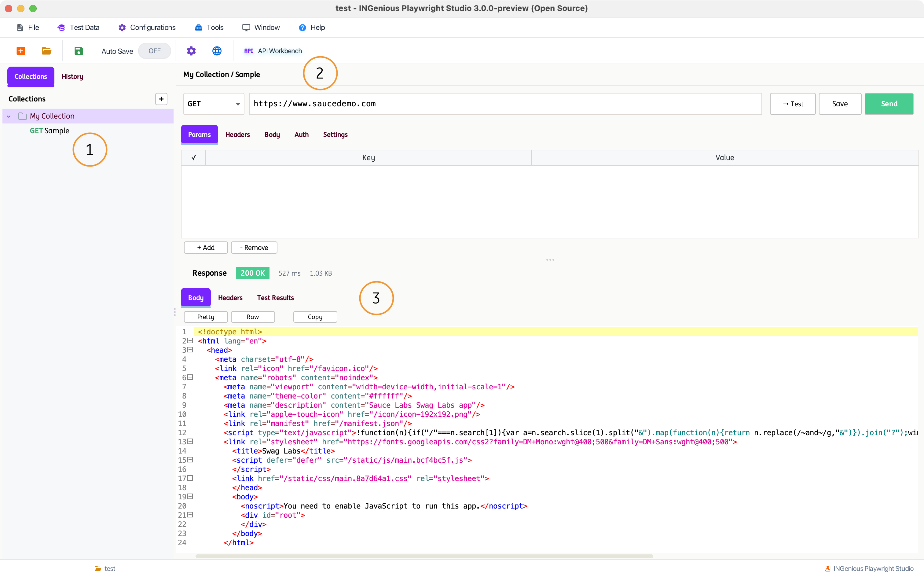This screenshot has height=577, width=924.
Task: Open the Test Data menu
Action: pos(79,28)
